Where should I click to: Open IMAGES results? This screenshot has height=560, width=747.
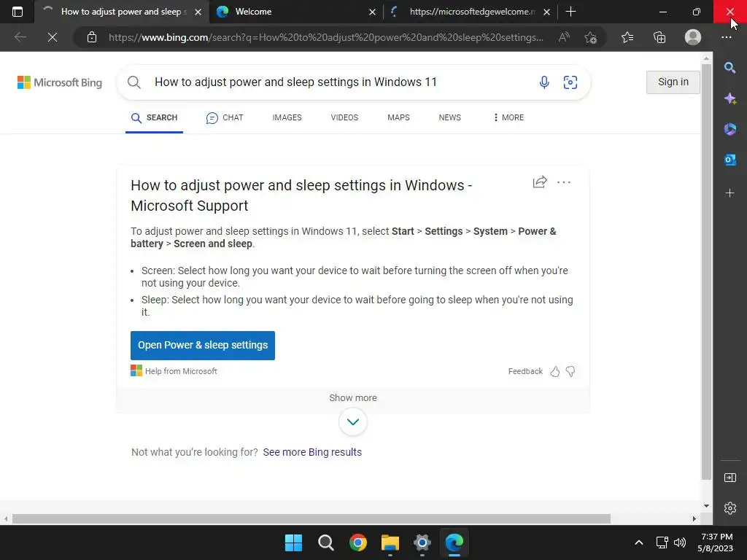pos(287,117)
